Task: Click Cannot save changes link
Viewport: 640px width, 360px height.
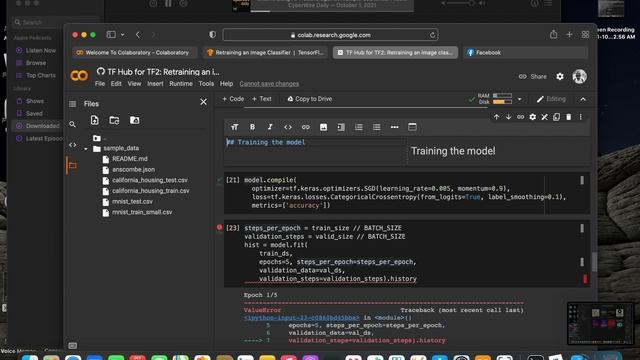Action: click(x=269, y=84)
